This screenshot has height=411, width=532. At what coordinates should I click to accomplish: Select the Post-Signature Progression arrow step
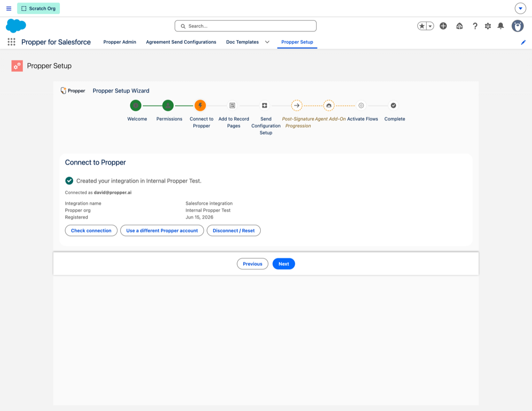297,105
